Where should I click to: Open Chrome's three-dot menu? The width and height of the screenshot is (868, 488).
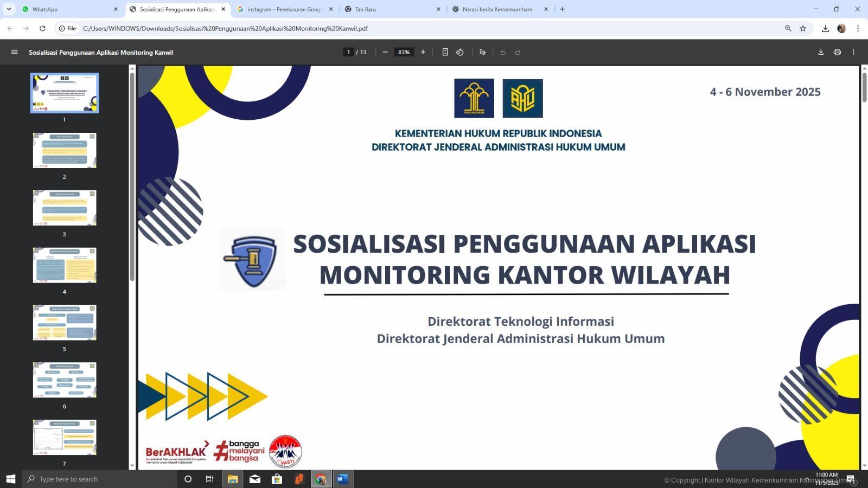(x=858, y=28)
